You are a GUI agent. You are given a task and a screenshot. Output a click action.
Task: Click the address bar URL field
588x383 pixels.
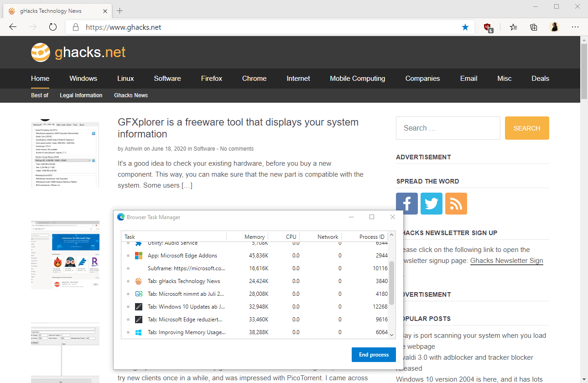point(269,27)
